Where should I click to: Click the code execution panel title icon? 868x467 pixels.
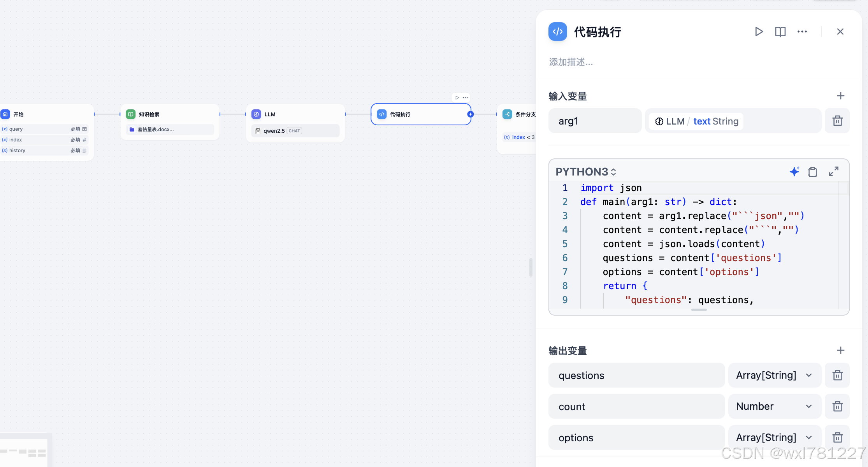coord(558,32)
